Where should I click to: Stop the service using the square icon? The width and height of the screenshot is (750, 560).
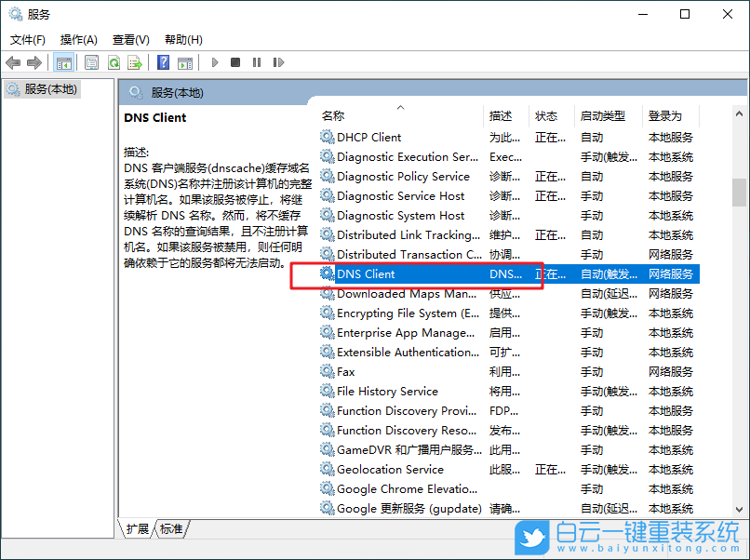(235, 62)
